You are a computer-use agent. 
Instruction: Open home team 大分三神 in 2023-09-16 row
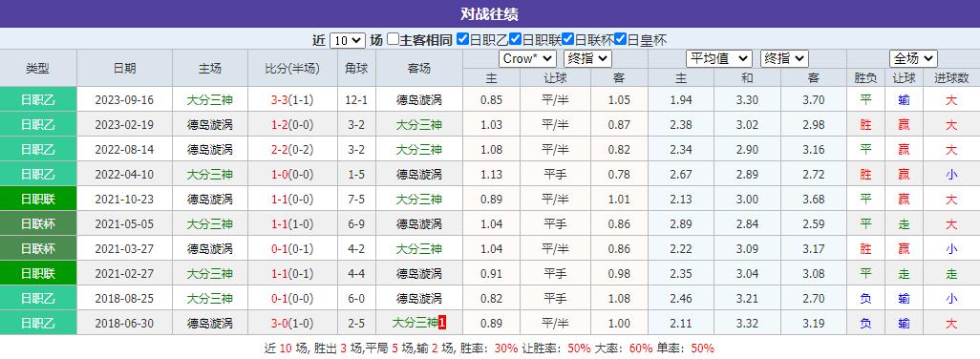coord(210,100)
